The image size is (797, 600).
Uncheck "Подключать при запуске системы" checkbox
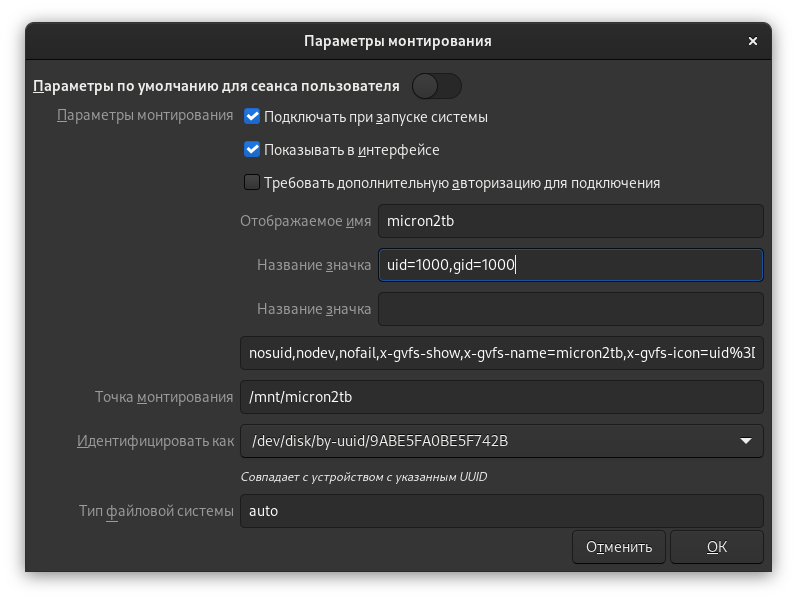(x=252, y=117)
